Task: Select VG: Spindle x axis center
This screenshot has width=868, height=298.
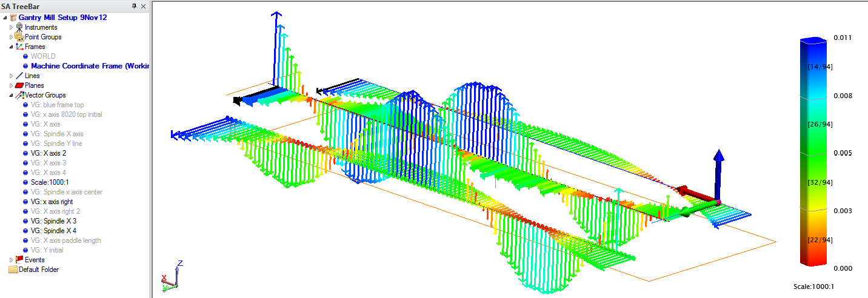Action: click(66, 192)
